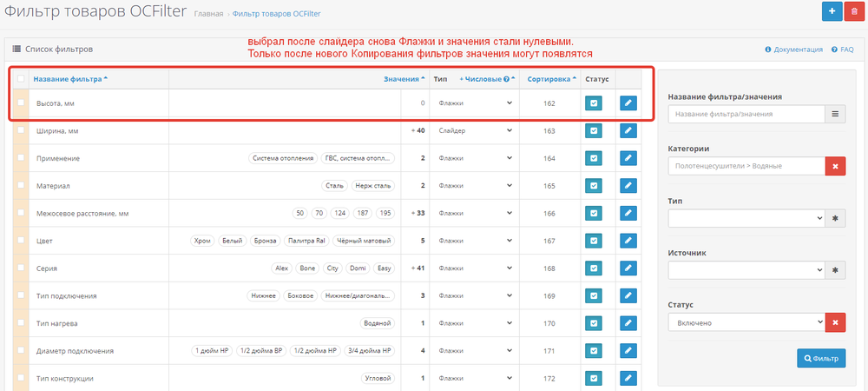
Task: Sort table by Название фильтра column
Action: [x=69, y=79]
